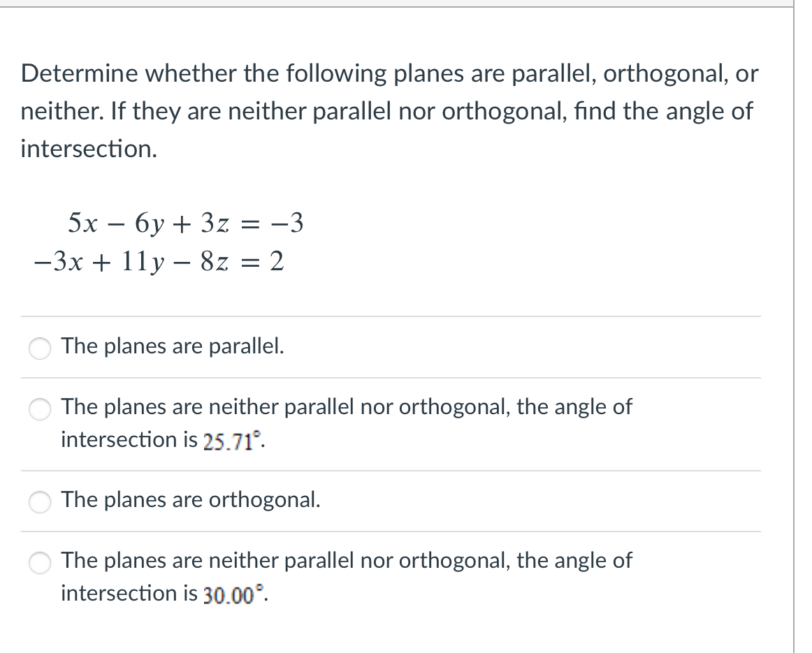Click the word 'intersection' in the question

pos(88,148)
